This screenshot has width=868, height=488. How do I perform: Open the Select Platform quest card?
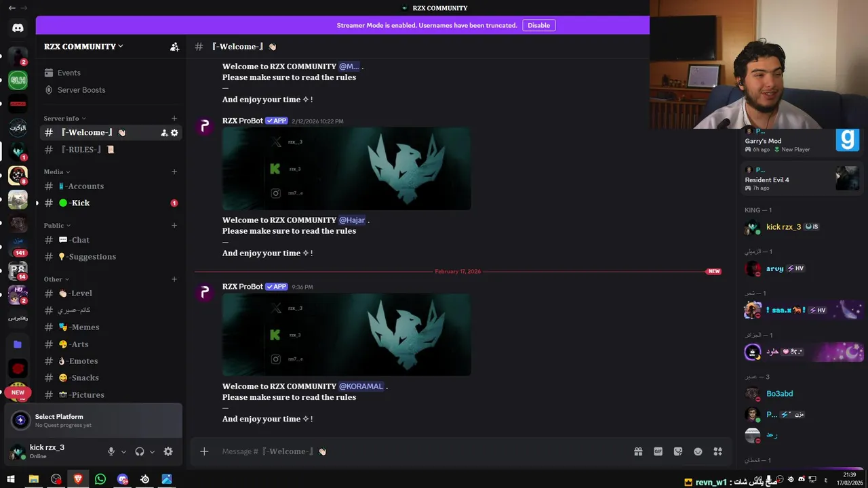[x=94, y=421]
